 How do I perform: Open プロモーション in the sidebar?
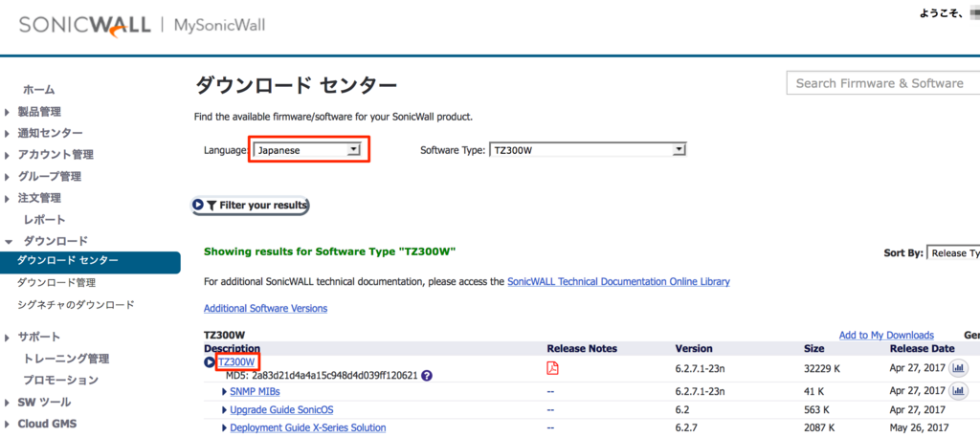(x=60, y=381)
